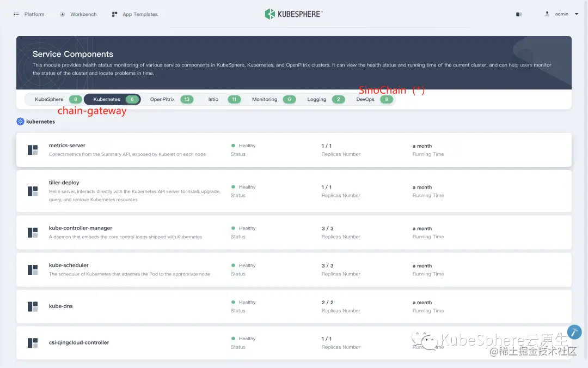
Task: Click the csi-qingcloud-controller component icon
Action: (33, 343)
